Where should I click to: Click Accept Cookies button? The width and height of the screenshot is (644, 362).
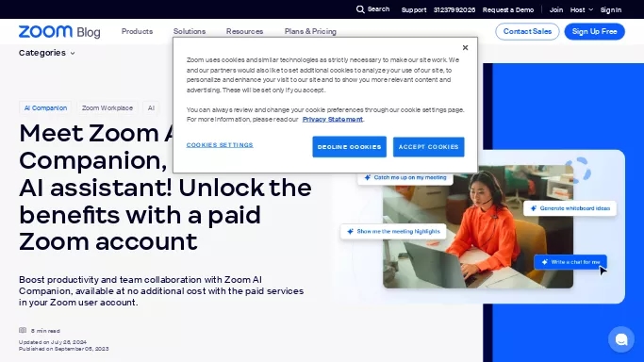point(428,147)
